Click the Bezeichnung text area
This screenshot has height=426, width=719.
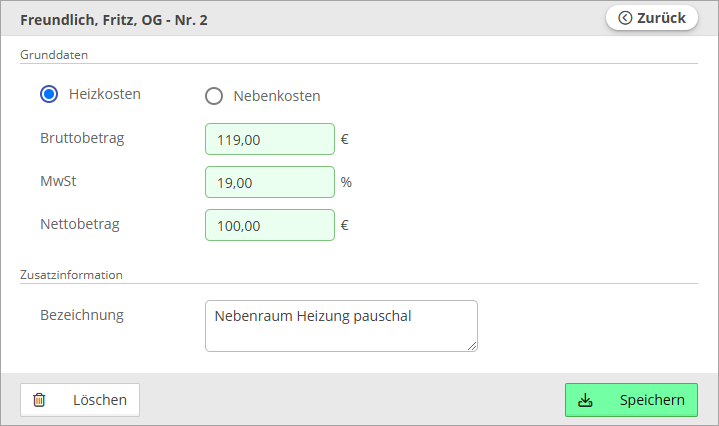click(341, 326)
